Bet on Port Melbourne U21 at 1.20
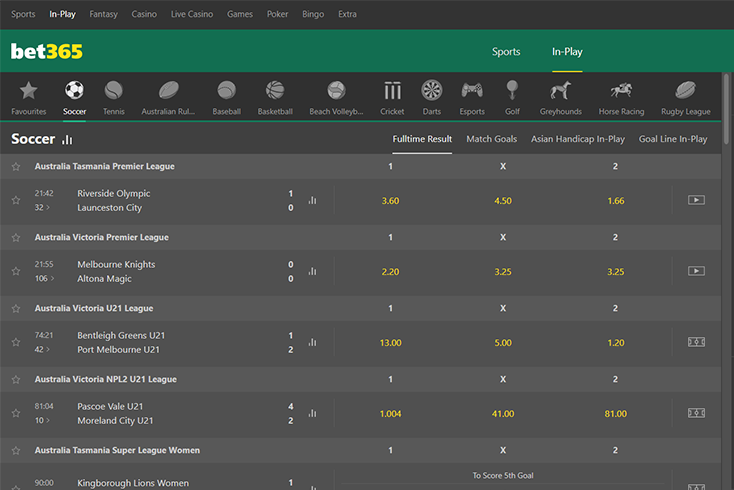The height and width of the screenshot is (490, 734). [616, 343]
